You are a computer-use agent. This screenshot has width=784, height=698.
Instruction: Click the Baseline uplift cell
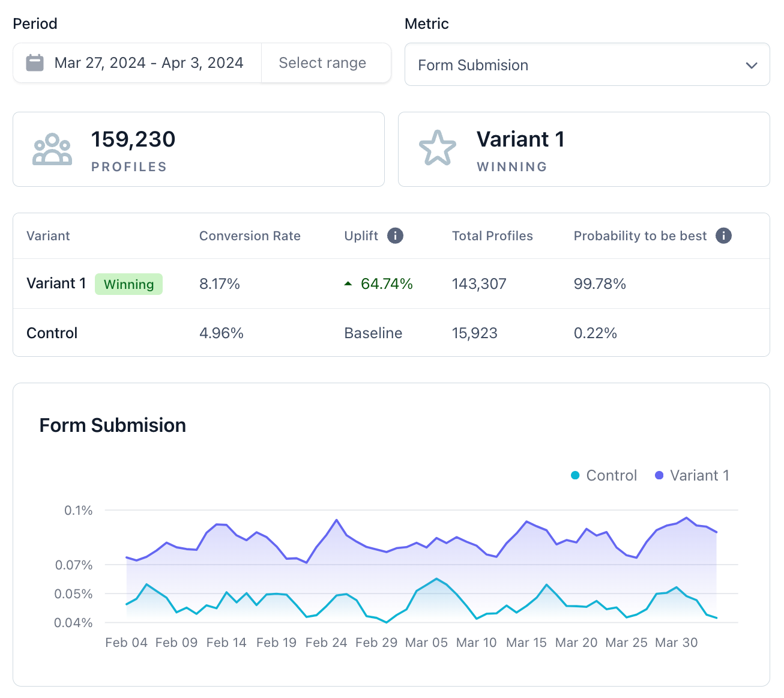tap(373, 333)
